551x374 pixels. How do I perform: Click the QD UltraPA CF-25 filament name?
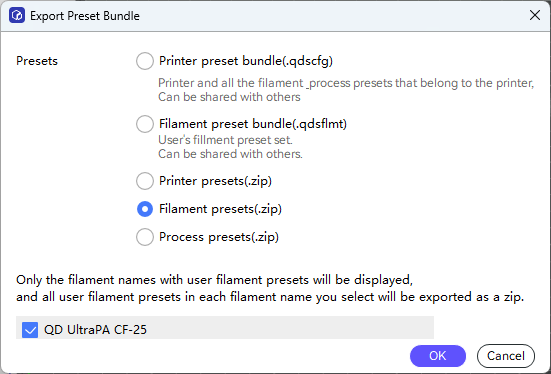95,330
